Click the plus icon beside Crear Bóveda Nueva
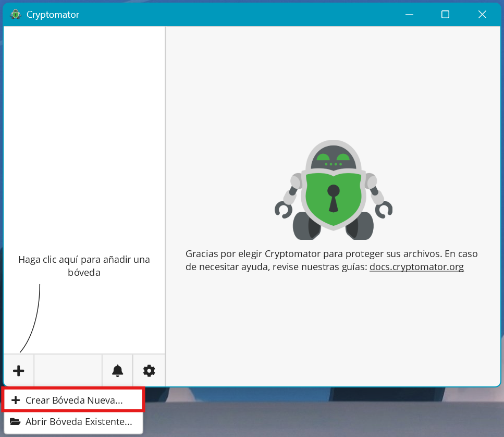504x437 pixels. [16, 400]
